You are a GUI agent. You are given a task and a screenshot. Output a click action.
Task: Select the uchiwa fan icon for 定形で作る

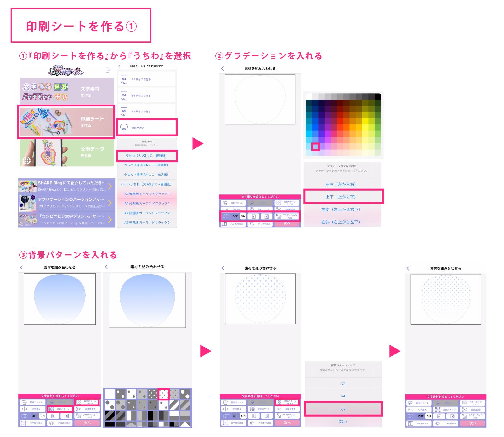[124, 128]
